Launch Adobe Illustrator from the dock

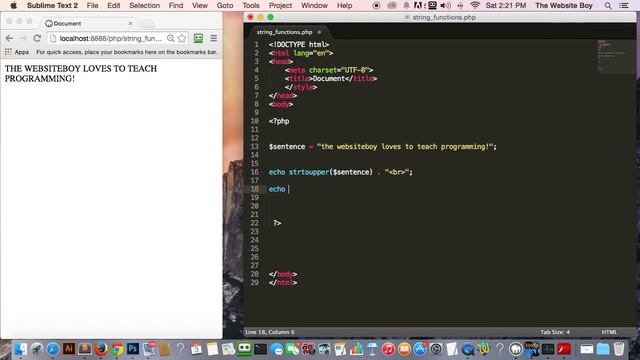pos(69,349)
